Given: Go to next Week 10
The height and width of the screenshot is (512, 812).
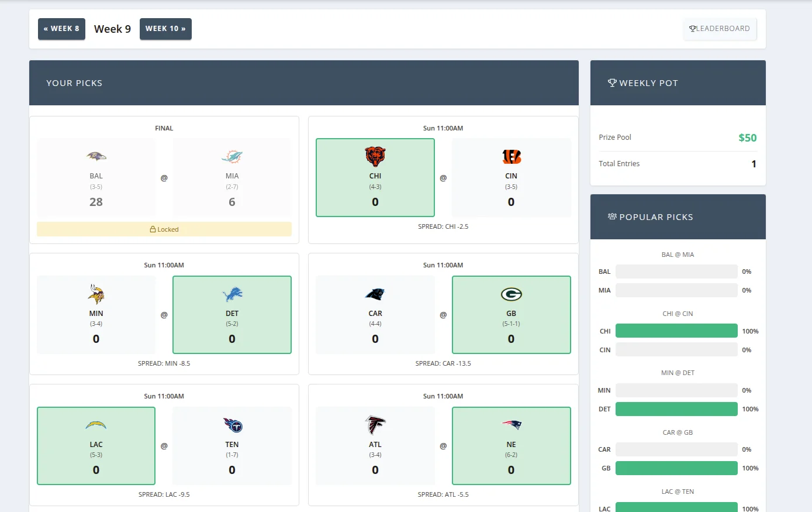Looking at the screenshot, I should tap(165, 29).
